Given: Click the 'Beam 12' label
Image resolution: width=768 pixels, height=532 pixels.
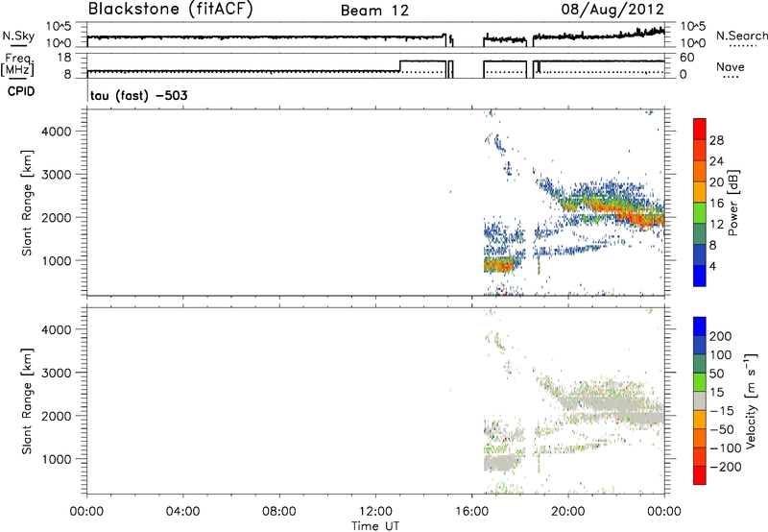Looking at the screenshot, I should point(374,11).
